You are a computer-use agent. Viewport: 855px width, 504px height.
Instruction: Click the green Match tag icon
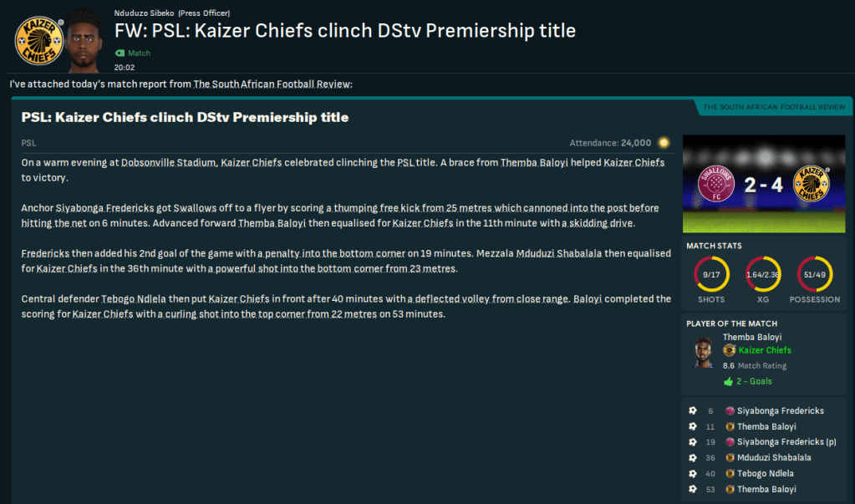[120, 53]
